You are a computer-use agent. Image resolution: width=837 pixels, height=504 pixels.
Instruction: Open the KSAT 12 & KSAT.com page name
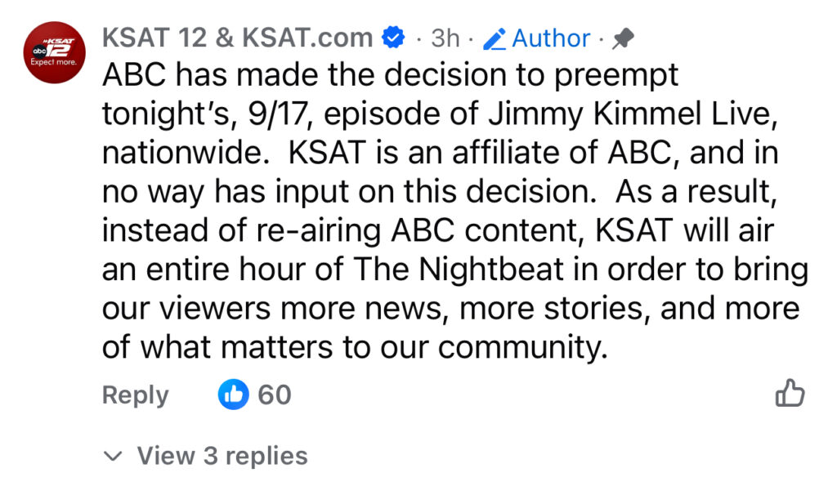pos(237,38)
